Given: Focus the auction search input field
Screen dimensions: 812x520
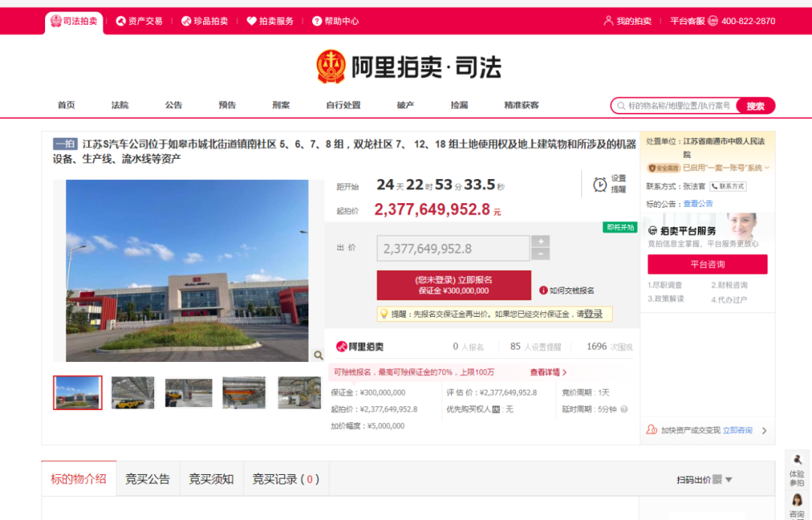Looking at the screenshot, I should point(674,106).
